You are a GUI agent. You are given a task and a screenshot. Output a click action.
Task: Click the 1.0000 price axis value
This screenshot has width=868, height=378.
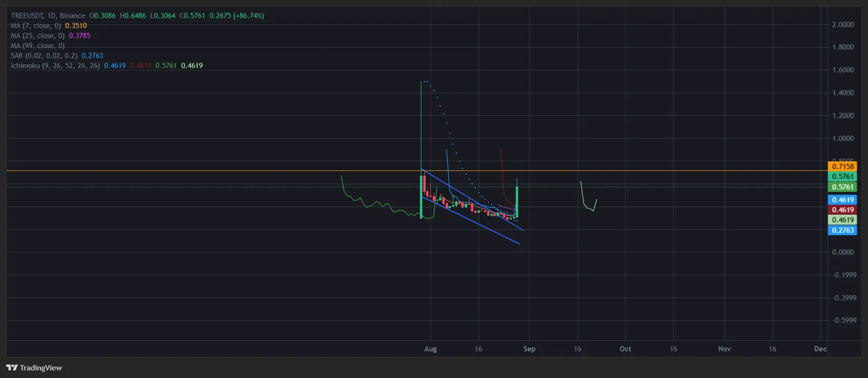tap(843, 139)
